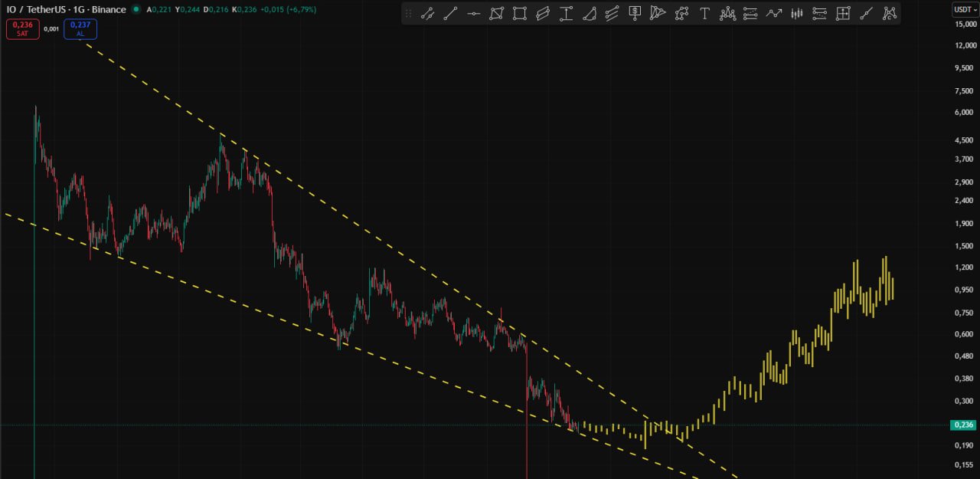
Task: Select the triangle arc shape tool
Action: tap(589, 13)
